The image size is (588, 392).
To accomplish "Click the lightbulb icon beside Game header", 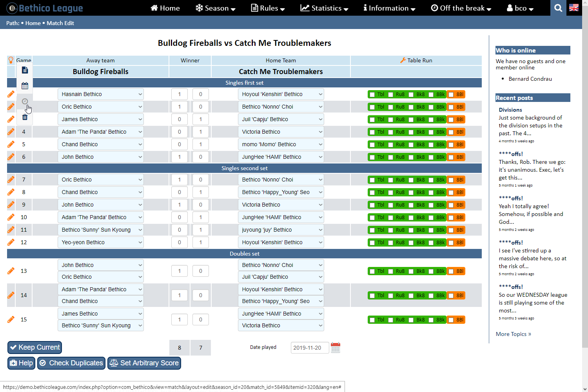I will [11, 60].
